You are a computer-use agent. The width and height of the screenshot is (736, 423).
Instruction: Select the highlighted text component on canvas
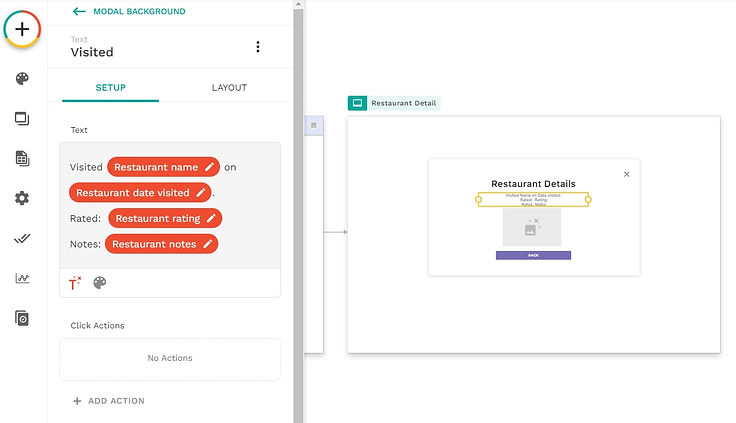[533, 200]
